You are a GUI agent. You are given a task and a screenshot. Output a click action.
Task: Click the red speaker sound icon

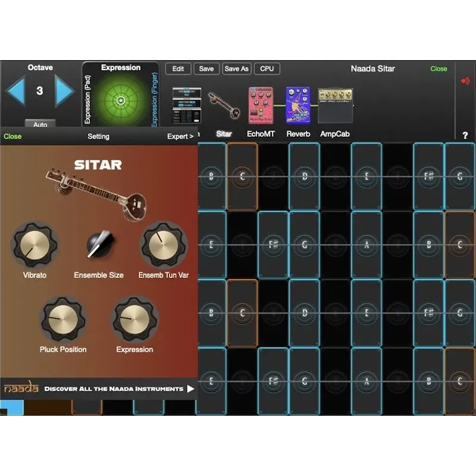tap(465, 81)
